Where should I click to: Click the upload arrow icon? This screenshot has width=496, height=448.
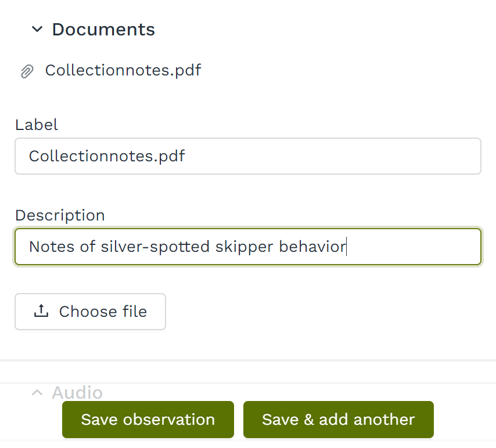click(41, 312)
